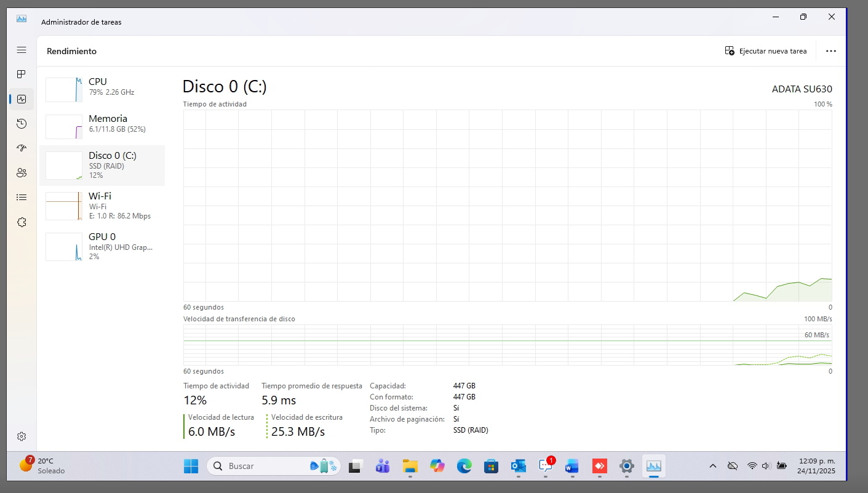Image resolution: width=868 pixels, height=493 pixels.
Task: Show hidden system tray icons chevron
Action: point(713,466)
